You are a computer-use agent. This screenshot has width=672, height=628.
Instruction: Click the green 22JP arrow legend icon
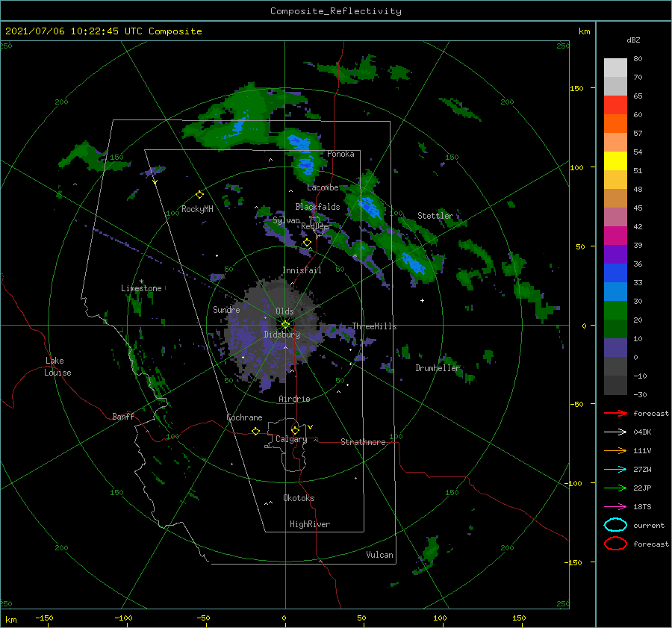615,488
